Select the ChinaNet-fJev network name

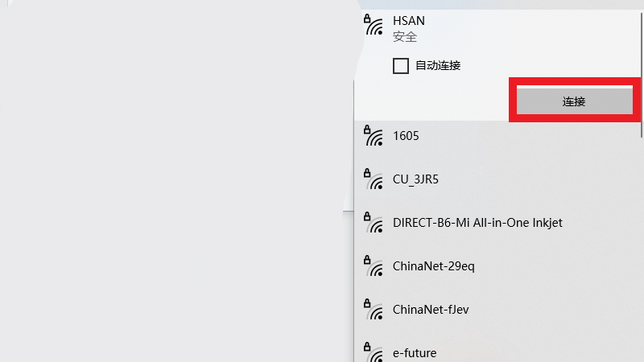432,310
